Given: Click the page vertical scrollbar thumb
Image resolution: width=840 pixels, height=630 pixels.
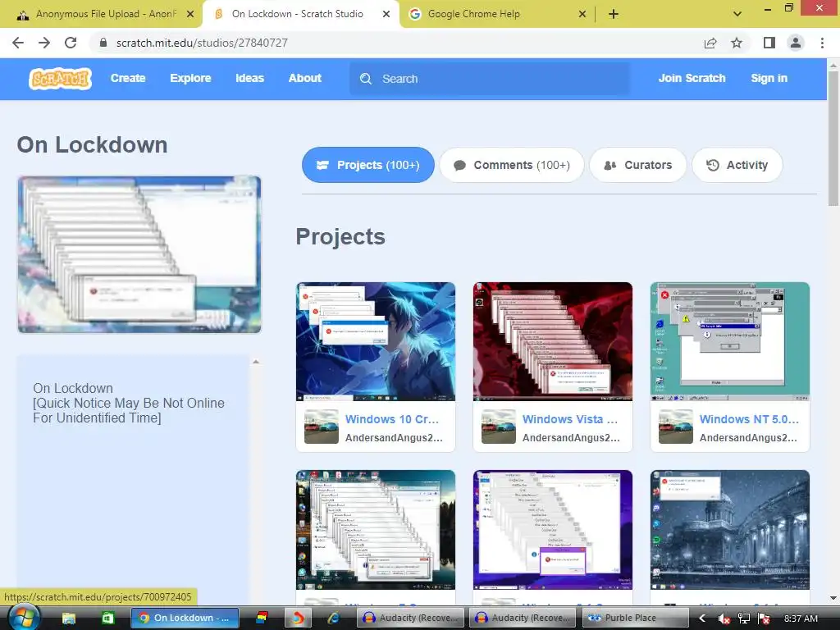Looking at the screenshot, I should point(833,138).
